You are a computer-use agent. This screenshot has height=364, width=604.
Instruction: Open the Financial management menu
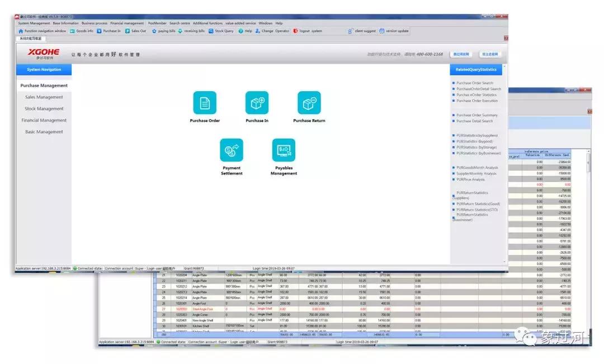[x=127, y=23]
